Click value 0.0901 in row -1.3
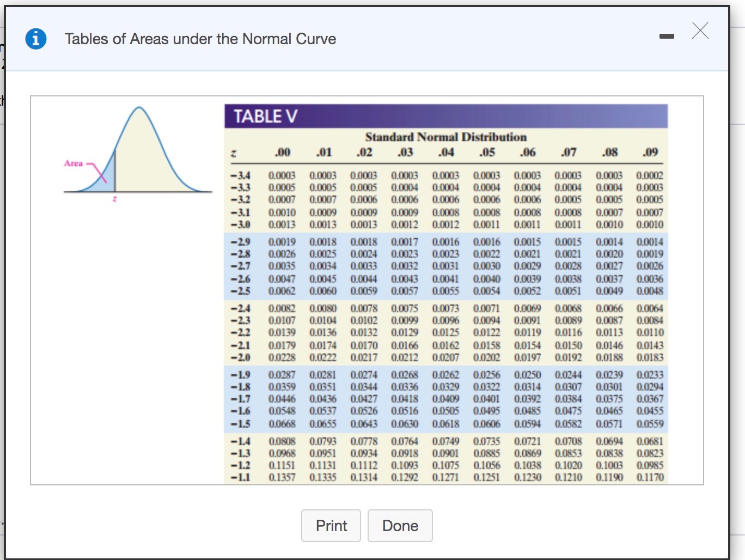The height and width of the screenshot is (560, 745). (x=446, y=453)
